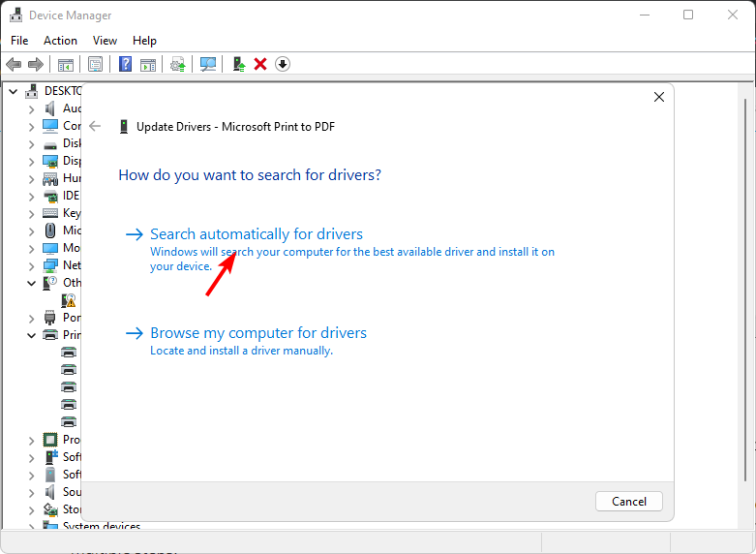Collapse the Print queues chevron
756x554 pixels.
[x=31, y=335]
